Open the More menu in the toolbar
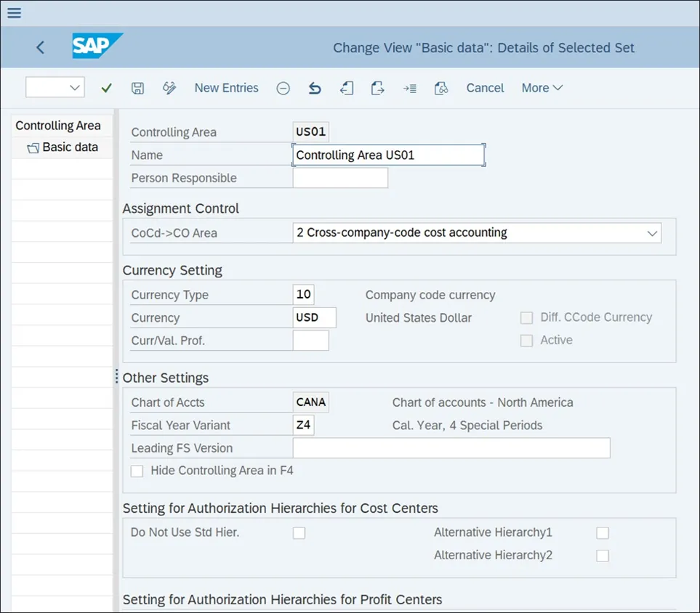700x613 pixels. pos(542,88)
